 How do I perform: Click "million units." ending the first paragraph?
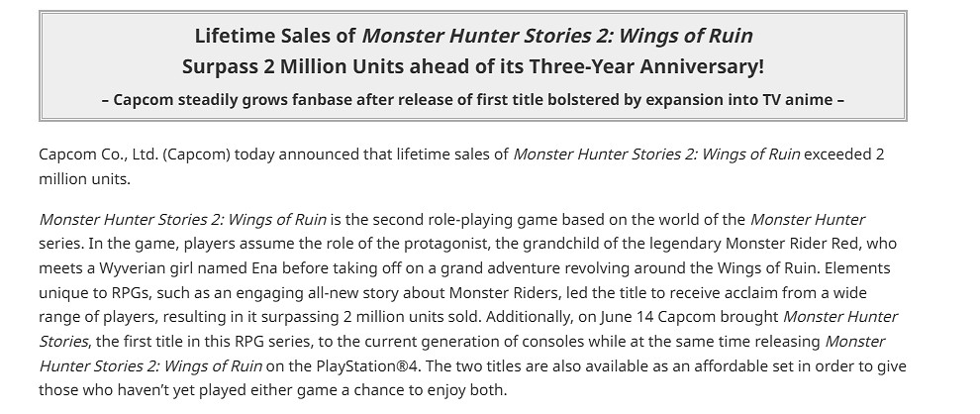click(84, 179)
